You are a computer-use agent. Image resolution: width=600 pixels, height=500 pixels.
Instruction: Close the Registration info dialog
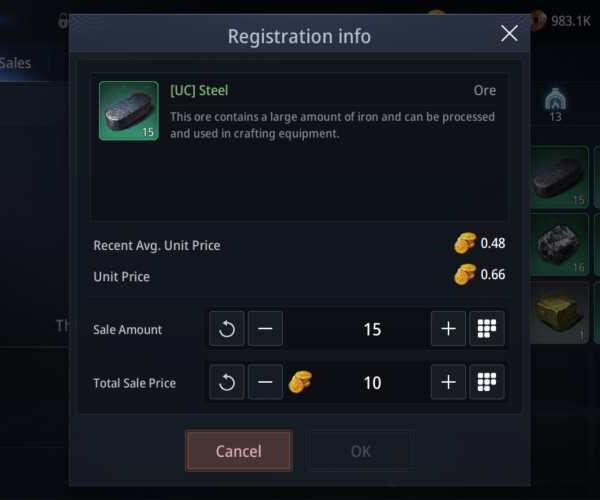click(x=509, y=34)
